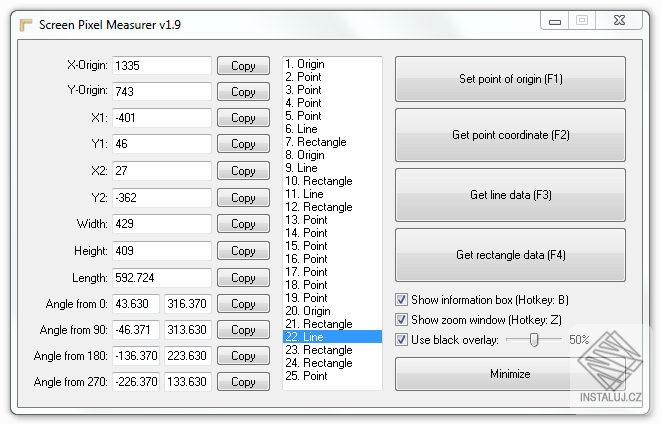This screenshot has width=661, height=424.
Task: Select list entry 21. Rectangle
Action: tap(332, 324)
